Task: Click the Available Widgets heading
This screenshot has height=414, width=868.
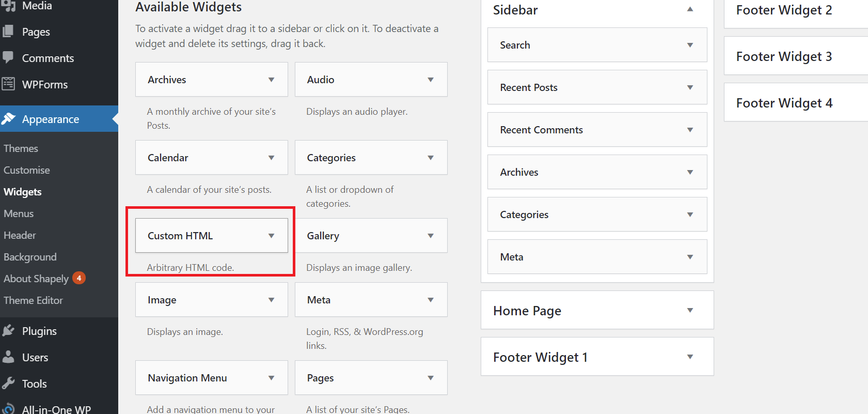Action: point(188,7)
